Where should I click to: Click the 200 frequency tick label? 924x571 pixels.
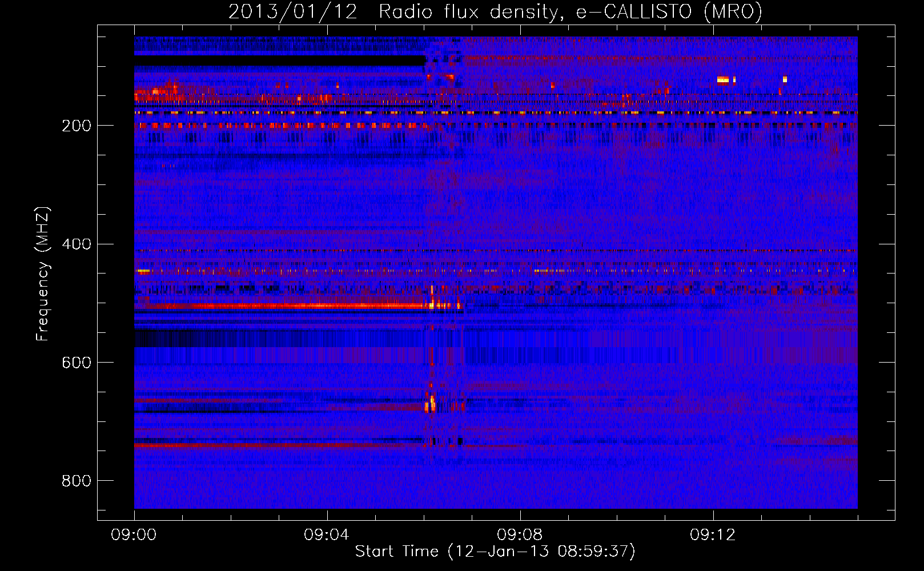coord(77,126)
